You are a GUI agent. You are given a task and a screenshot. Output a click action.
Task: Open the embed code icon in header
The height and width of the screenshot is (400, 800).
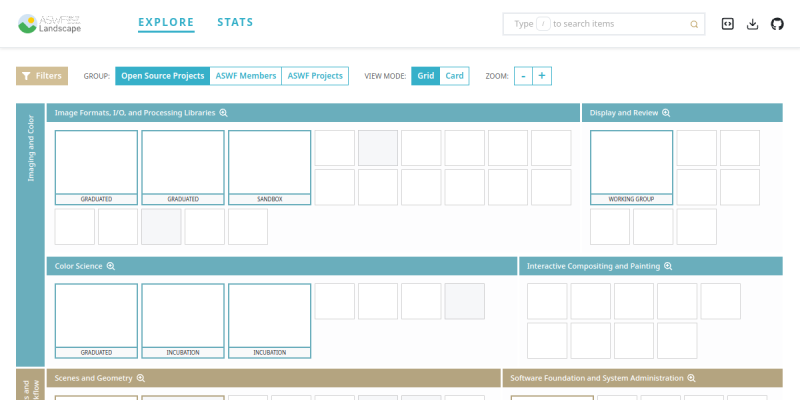[x=728, y=24]
